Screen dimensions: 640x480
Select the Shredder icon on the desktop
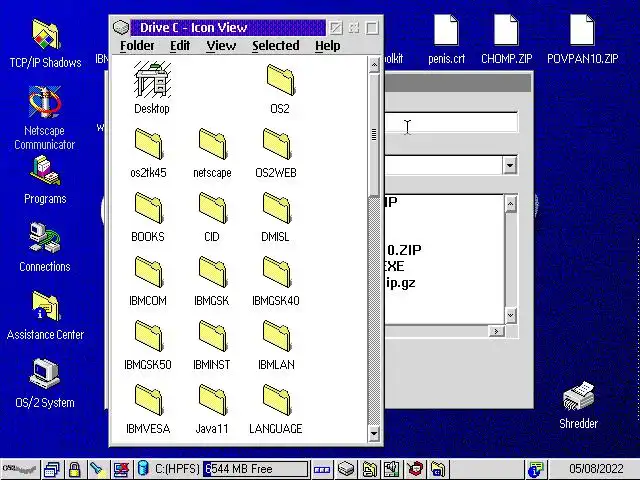point(578,396)
